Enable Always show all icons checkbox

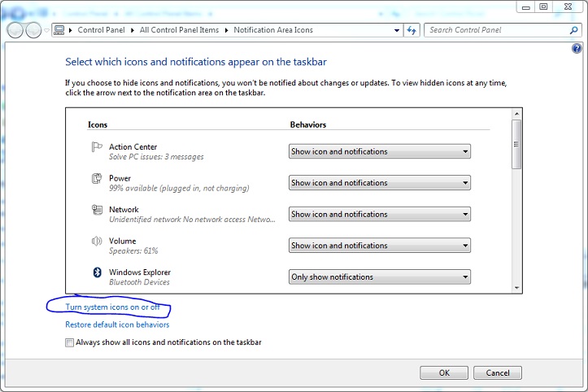click(69, 342)
